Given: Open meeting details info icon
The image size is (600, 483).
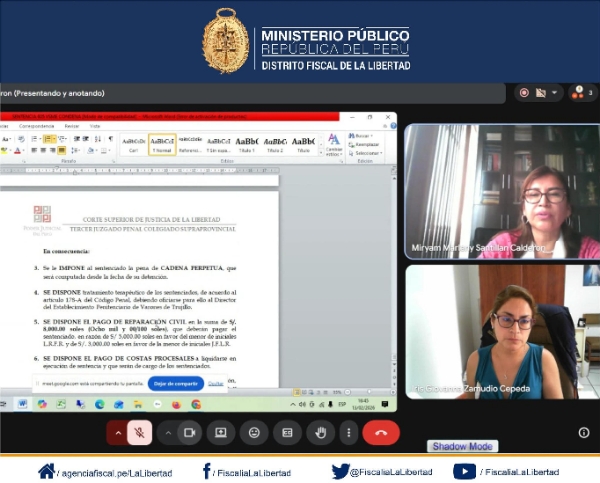Looking at the screenshot, I should tap(584, 433).
